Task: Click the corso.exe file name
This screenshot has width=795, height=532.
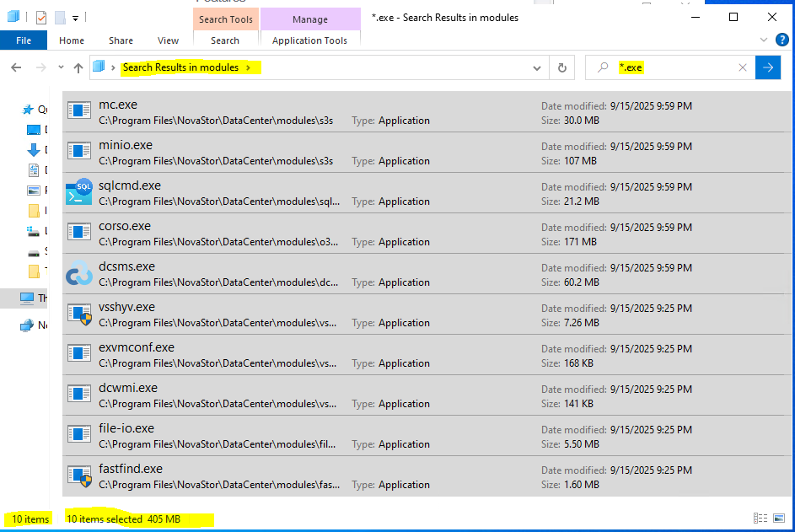Action: coord(125,226)
